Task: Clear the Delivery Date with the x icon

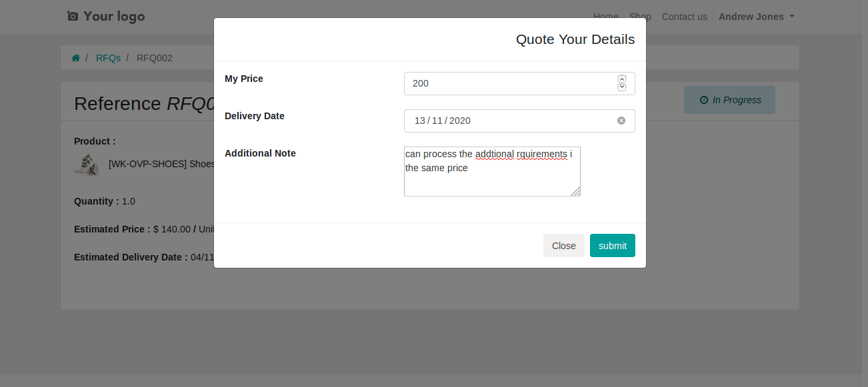Action: click(x=621, y=121)
